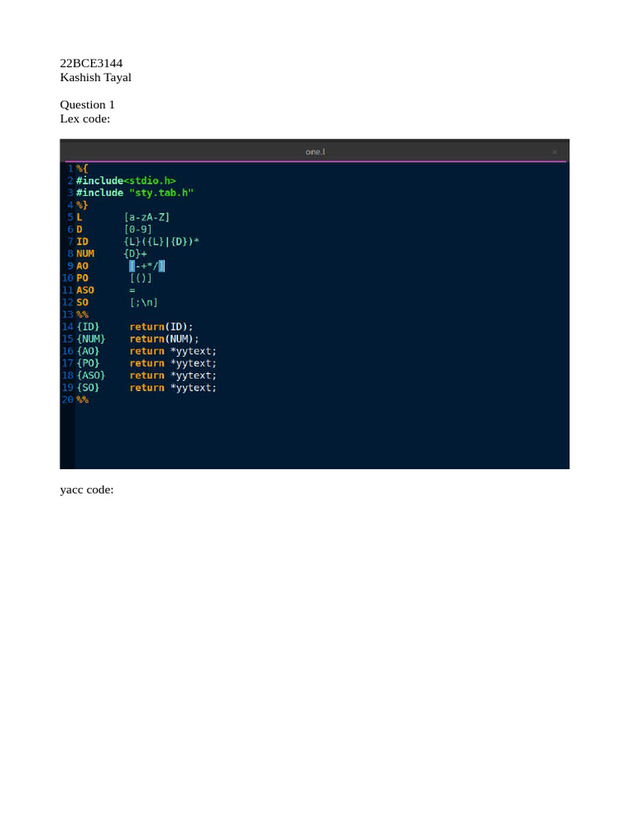Click 'return(NUM);' on line 15
The image size is (630, 840).
point(164,339)
